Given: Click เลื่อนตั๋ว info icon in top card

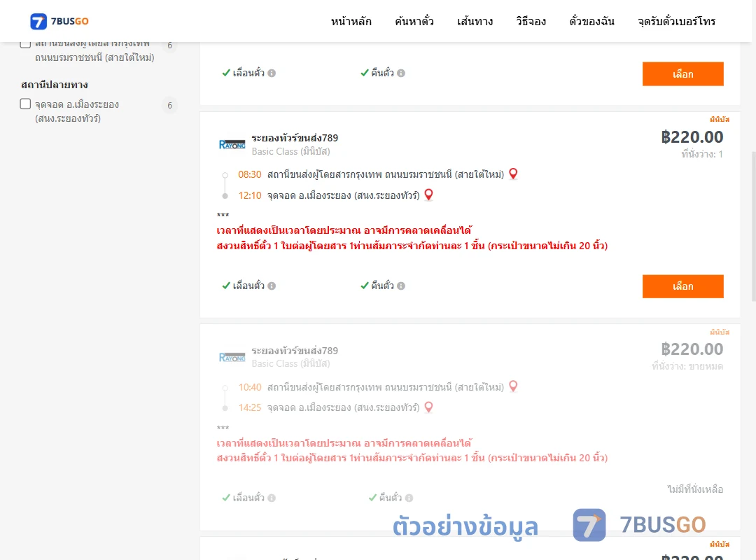Looking at the screenshot, I should click(272, 73).
